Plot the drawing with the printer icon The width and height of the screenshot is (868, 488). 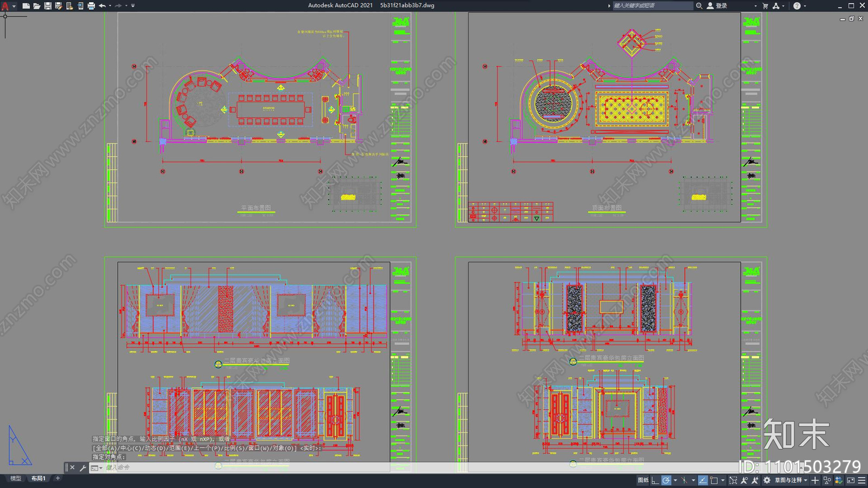click(x=91, y=5)
